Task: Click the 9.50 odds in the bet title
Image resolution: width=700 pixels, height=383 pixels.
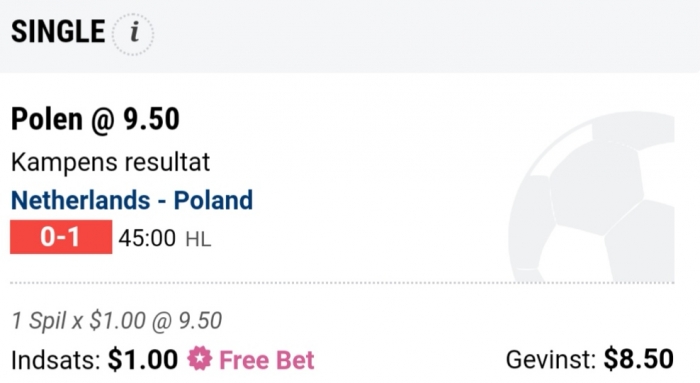Action: [152, 119]
